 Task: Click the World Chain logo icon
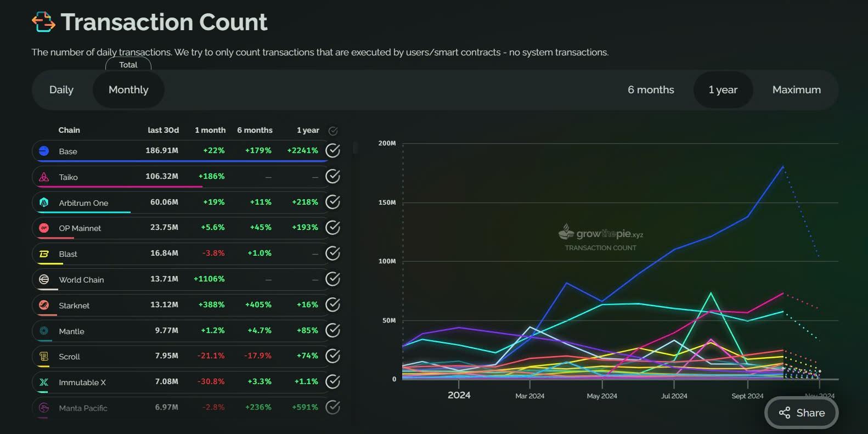click(44, 279)
